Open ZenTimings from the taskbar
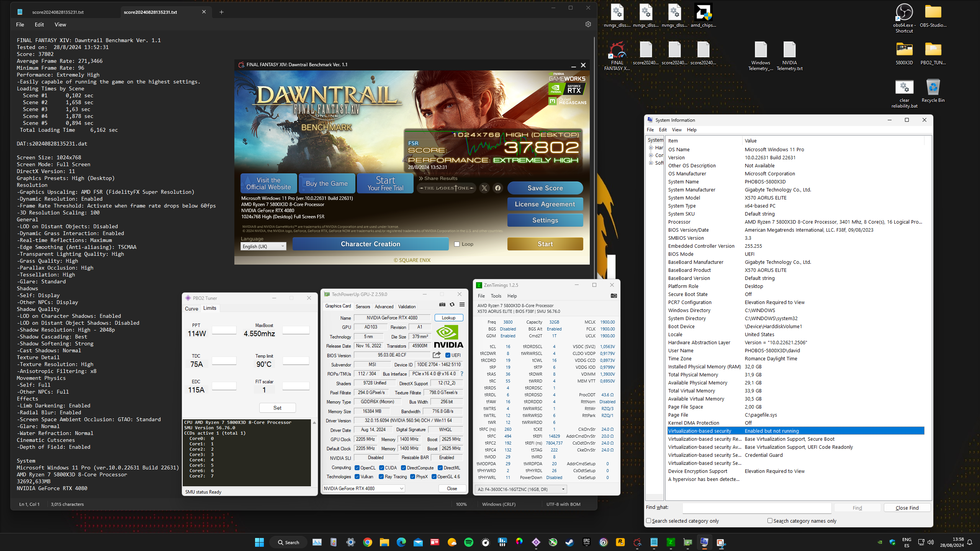Screen dimensions: 980x551 click(671, 542)
